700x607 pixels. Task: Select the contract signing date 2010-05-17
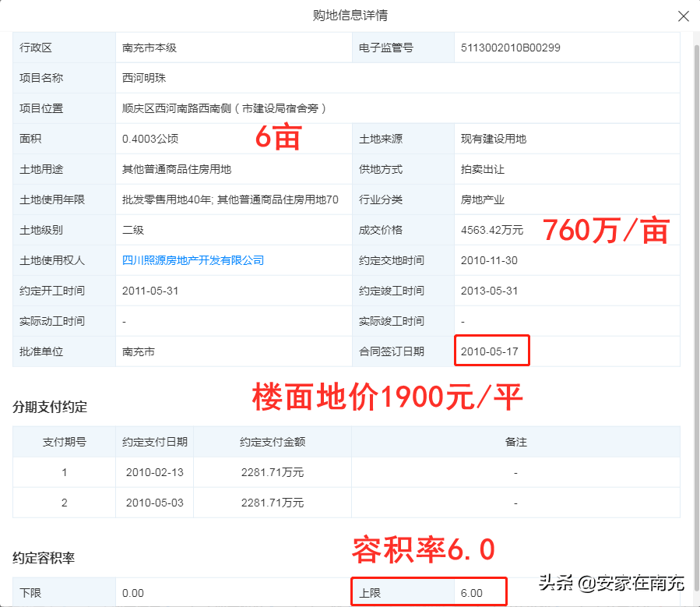coord(489,351)
